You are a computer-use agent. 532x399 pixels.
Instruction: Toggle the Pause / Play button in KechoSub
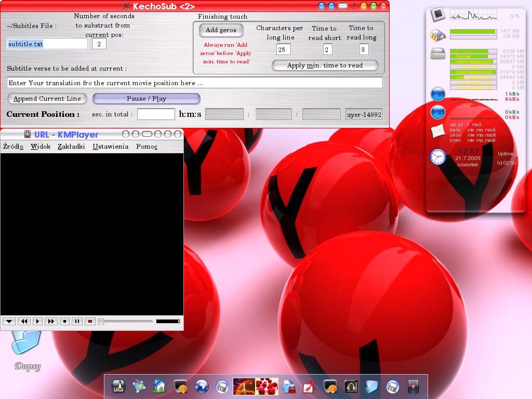[x=146, y=99]
